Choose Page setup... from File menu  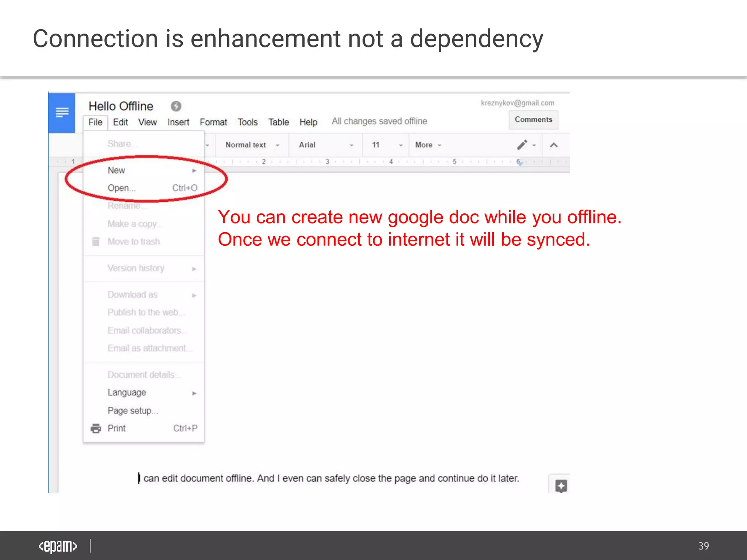(x=144, y=411)
